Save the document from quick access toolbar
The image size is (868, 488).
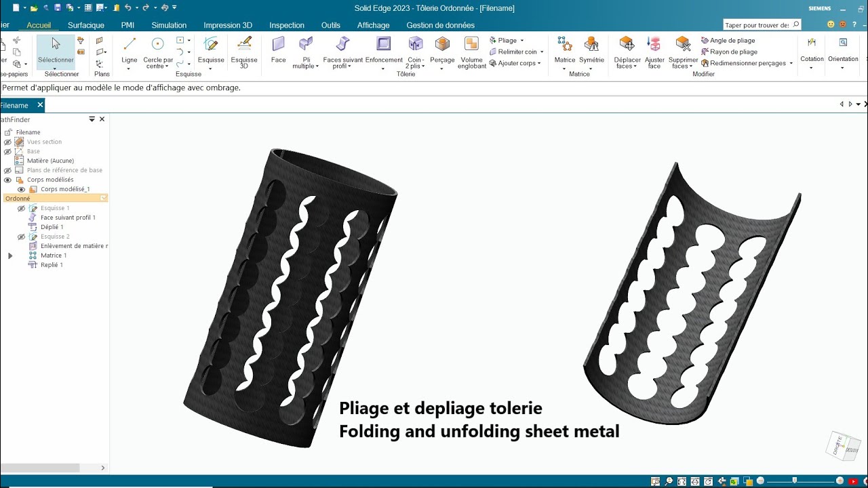[57, 7]
